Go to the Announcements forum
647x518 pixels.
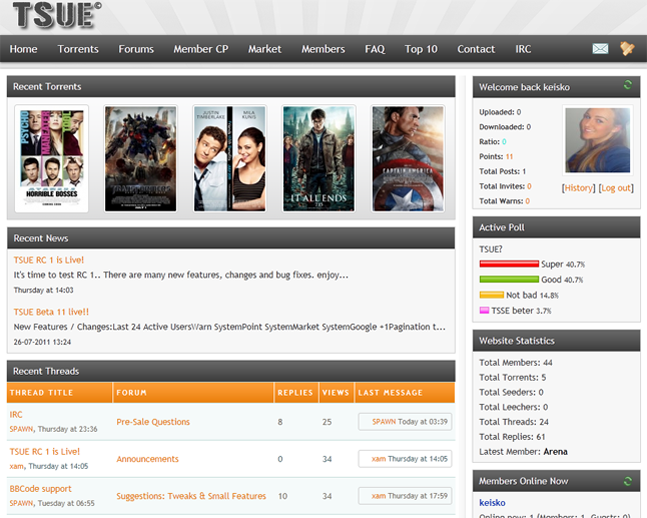147,459
